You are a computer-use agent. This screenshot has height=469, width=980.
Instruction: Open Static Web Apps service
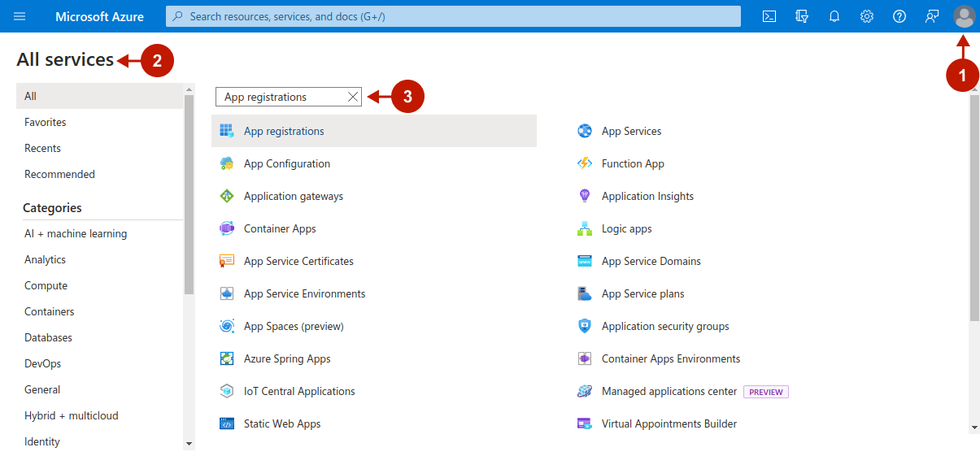coord(282,423)
